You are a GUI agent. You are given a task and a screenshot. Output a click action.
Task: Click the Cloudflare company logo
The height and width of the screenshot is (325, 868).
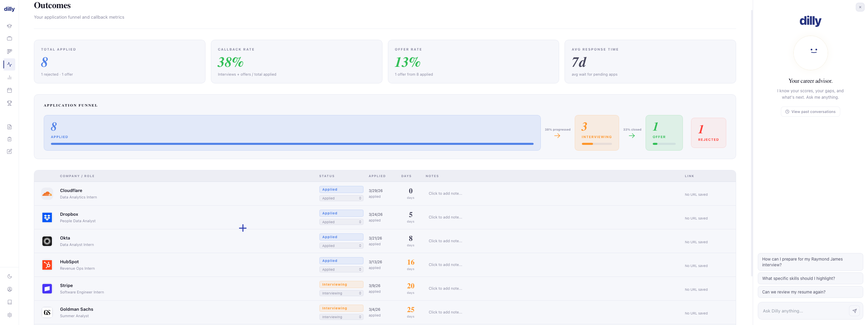click(47, 193)
